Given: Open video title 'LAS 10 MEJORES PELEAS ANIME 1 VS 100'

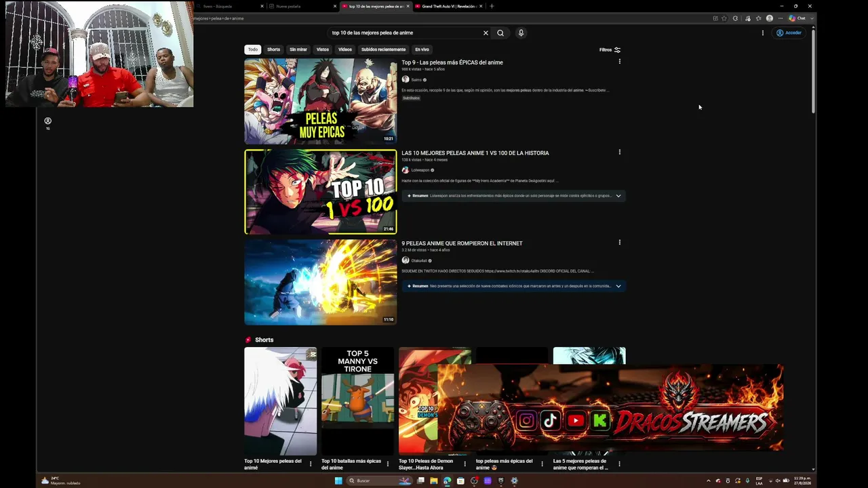Looking at the screenshot, I should click(475, 153).
